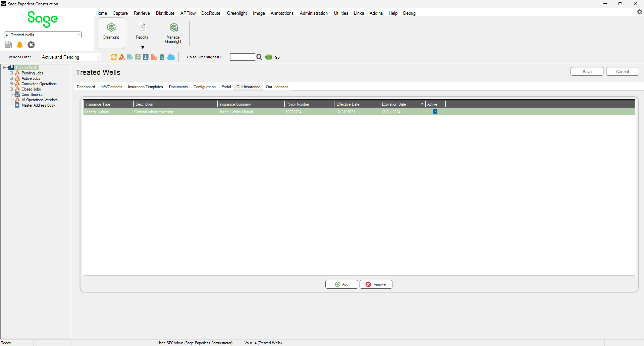The image size is (644, 346).
Task: Click the blue address book toolbar icon
Action: click(146, 57)
